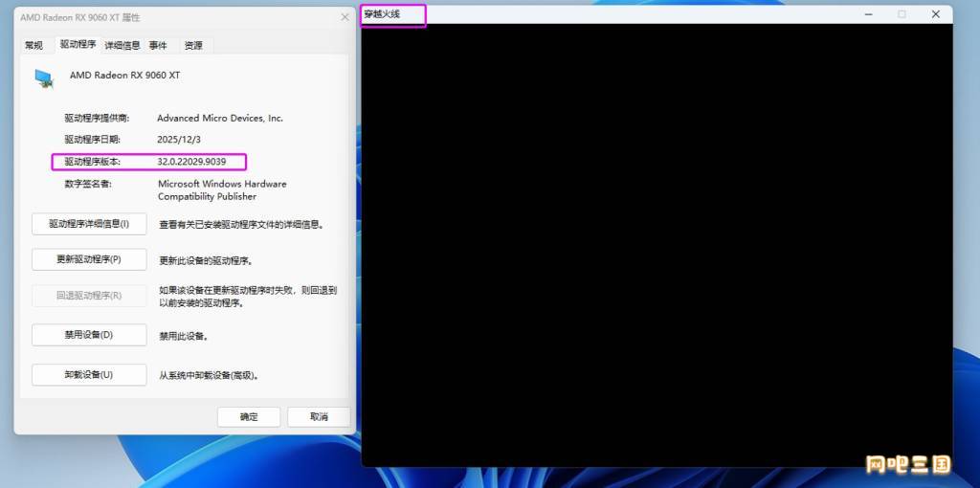
Task: Click the 回退驱动程序(R) button
Action: click(x=89, y=296)
